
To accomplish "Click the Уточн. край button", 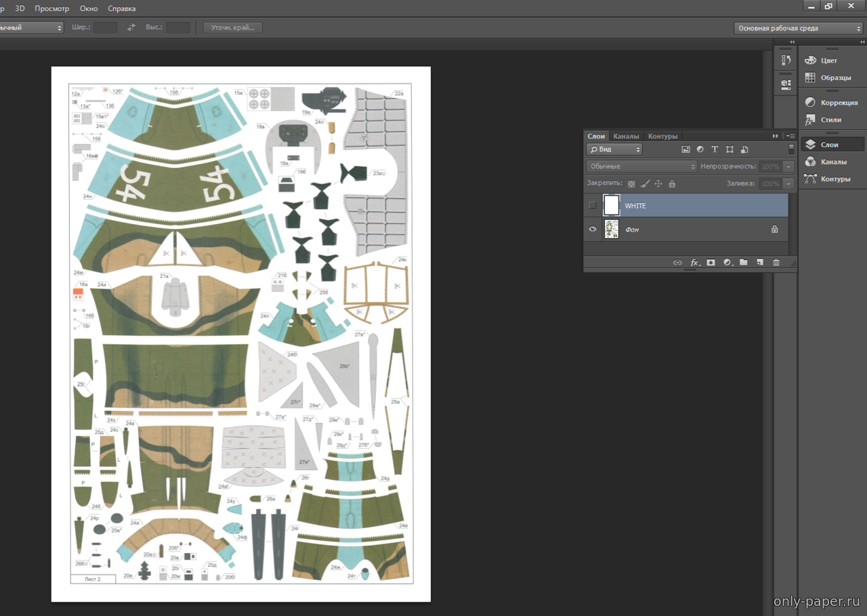I will coord(232,28).
